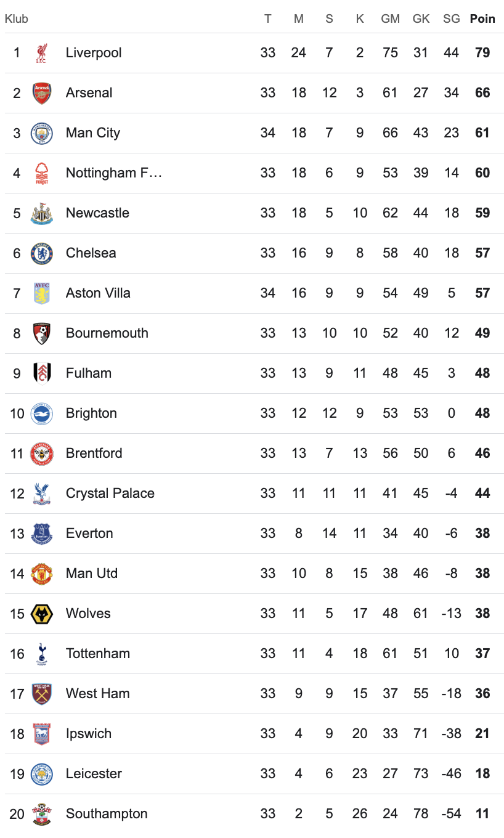
Task: Click the Man City club crest
Action: tap(42, 133)
